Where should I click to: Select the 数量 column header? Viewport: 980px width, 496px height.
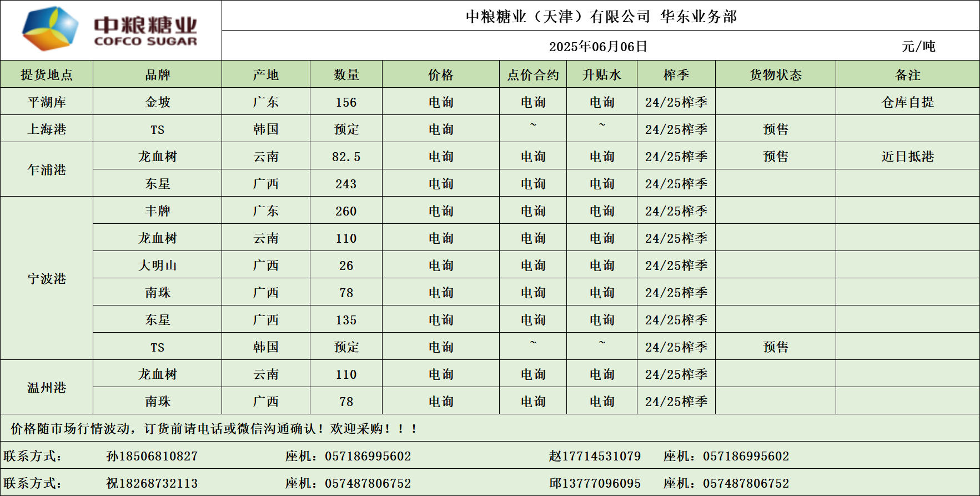[x=346, y=74]
